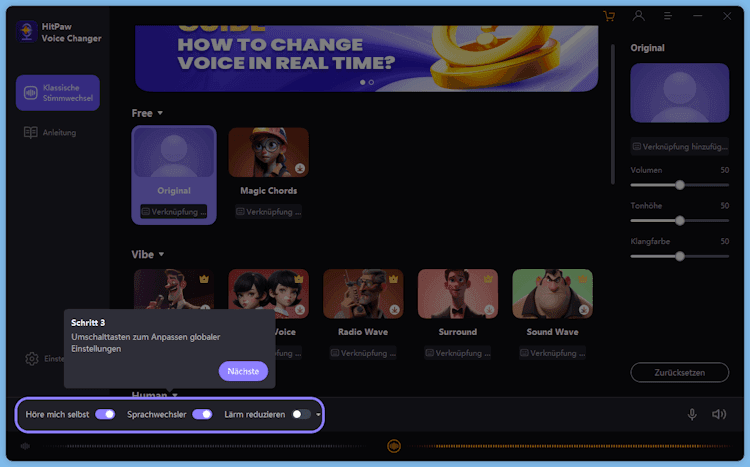The image size is (750, 467).
Task: Click the orange waveform center icon
Action: (x=394, y=446)
